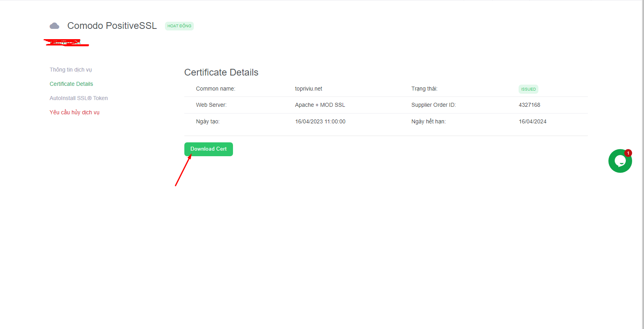Image resolution: width=644 pixels, height=329 pixels.
Task: Click the Comodo PositiveSSL title
Action: [112, 26]
